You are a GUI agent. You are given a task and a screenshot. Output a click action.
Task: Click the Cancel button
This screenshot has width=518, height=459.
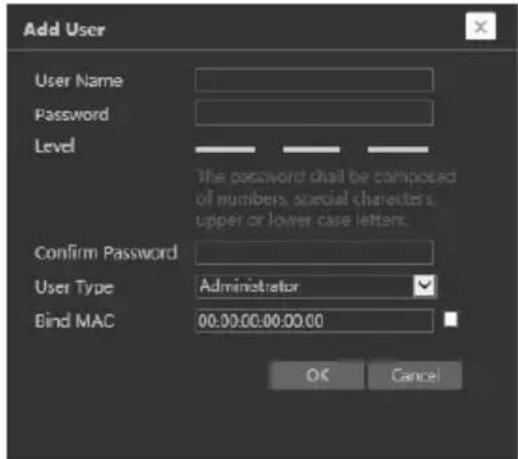click(415, 375)
